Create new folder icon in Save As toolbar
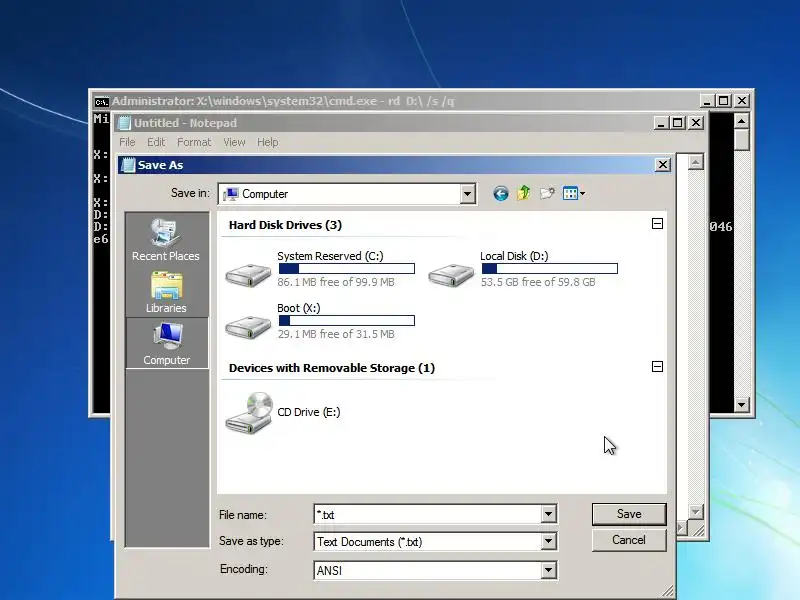Screen dimensions: 800x600 coord(547,193)
